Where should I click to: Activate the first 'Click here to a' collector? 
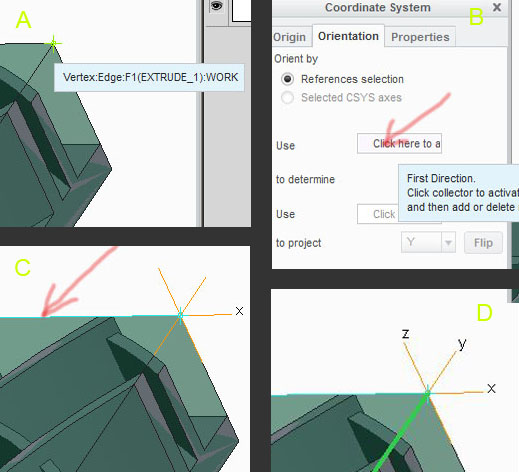399,144
